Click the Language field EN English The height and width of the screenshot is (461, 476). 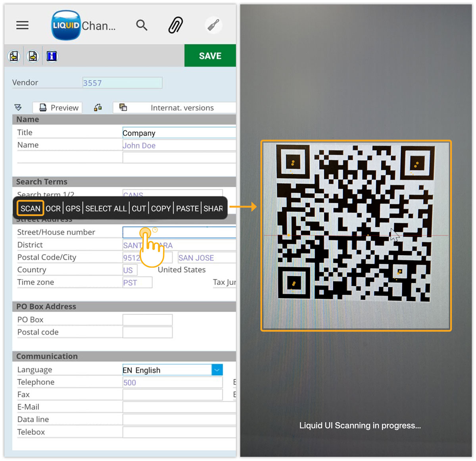[167, 370]
